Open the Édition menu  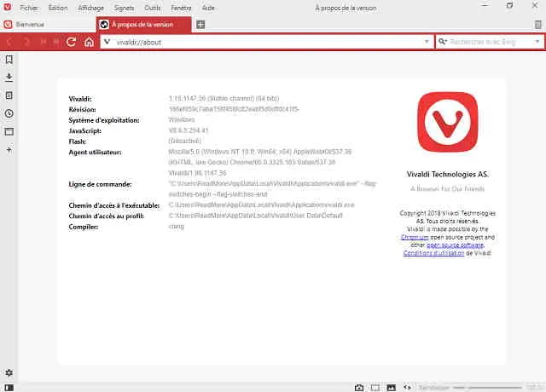(58, 8)
